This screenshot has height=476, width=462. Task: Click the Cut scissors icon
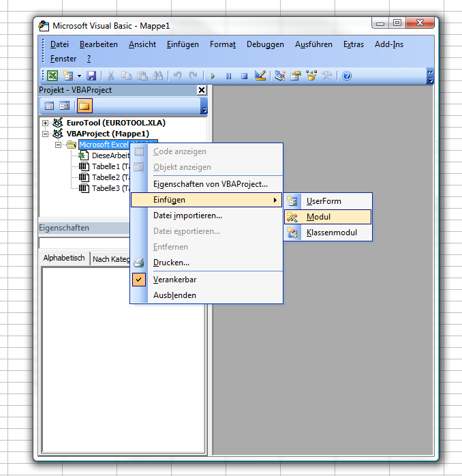(x=110, y=76)
